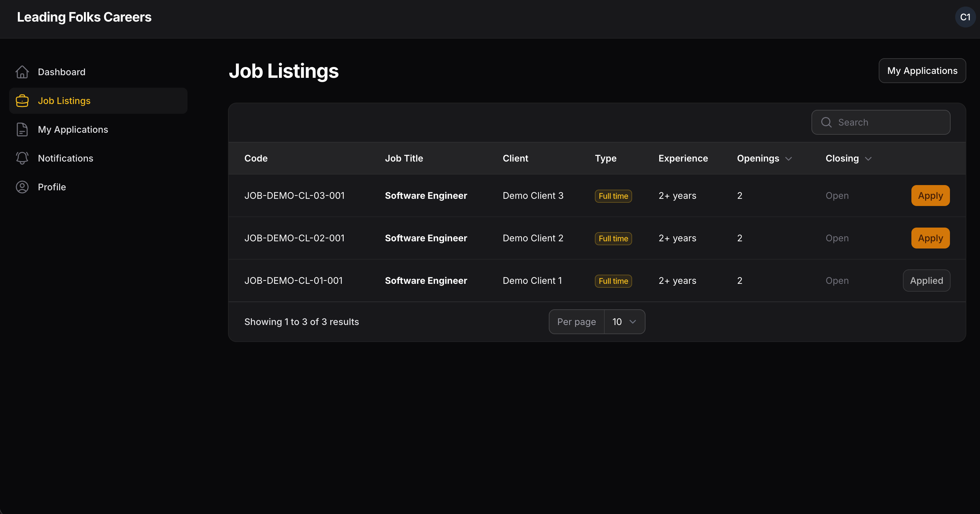Sort the Closing column
Image resolution: width=980 pixels, height=514 pixels.
[848, 158]
